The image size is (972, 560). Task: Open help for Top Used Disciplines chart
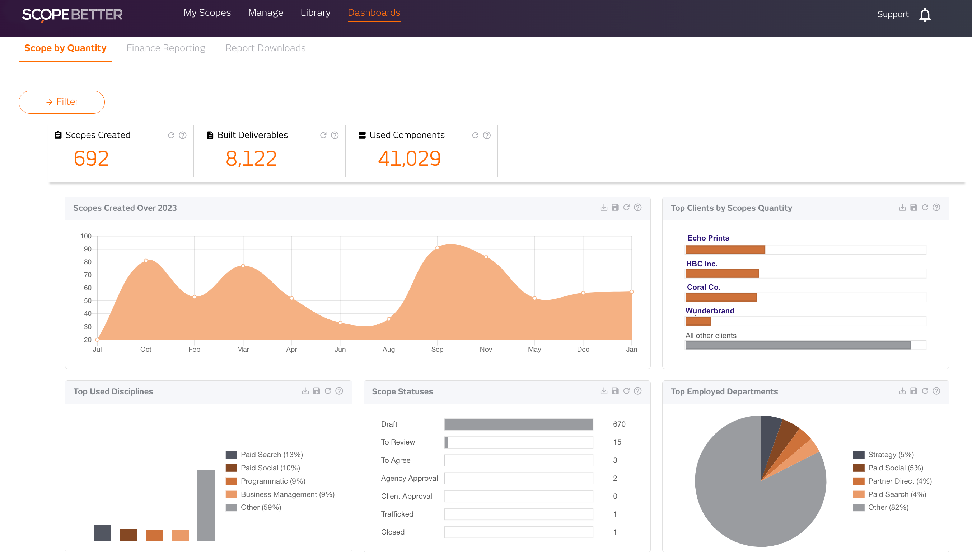click(x=339, y=391)
